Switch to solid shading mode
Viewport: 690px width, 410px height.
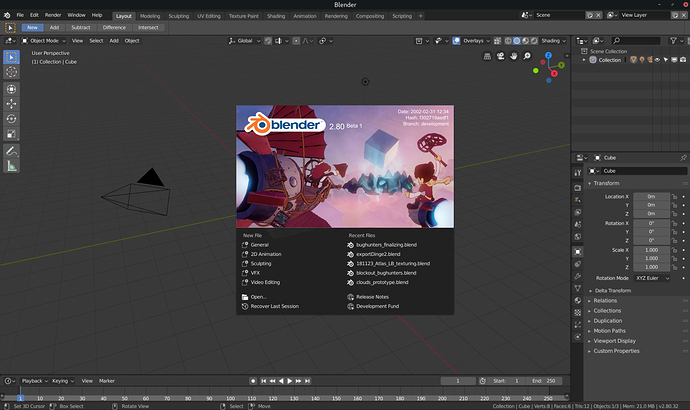coord(517,40)
